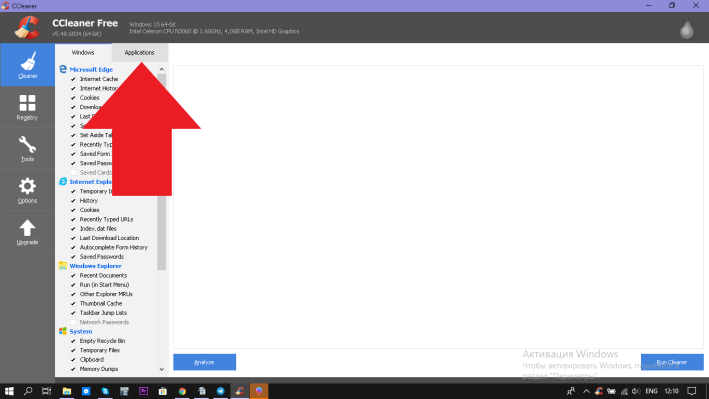Show hidden tray icons chevron
Image resolution: width=709 pixels, height=399 pixels.
pos(586,391)
